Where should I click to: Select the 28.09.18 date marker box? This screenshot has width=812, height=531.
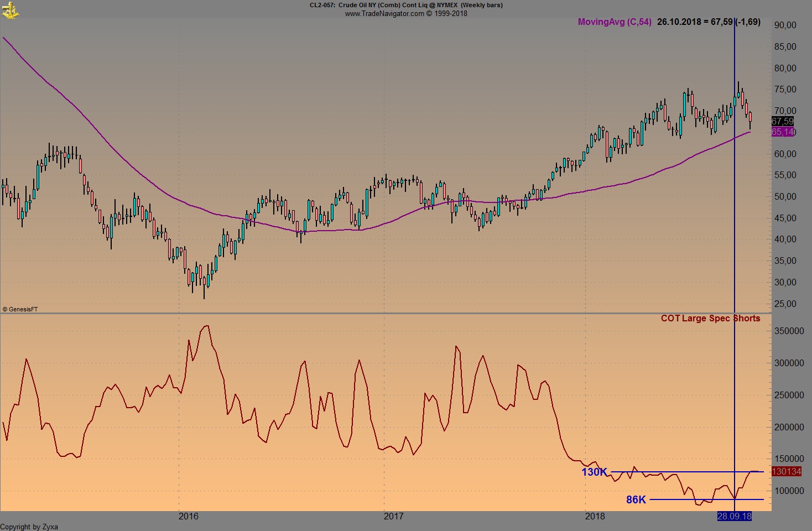point(735,517)
